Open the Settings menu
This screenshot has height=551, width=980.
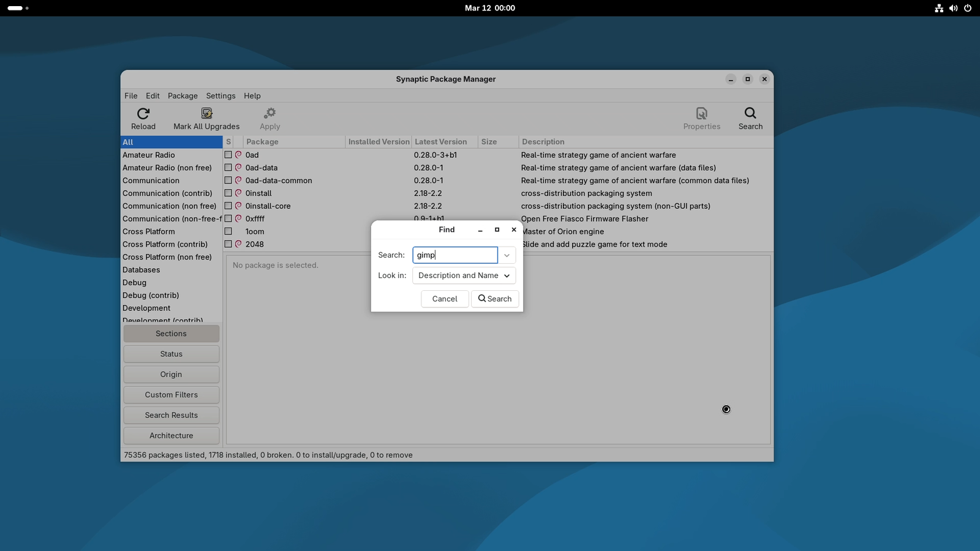221,96
